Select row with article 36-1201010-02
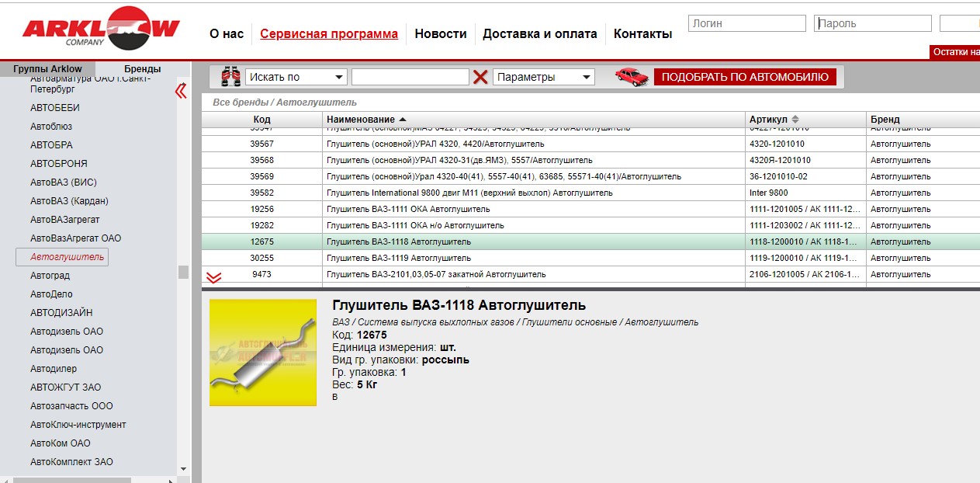The width and height of the screenshot is (980, 483). 590,176
